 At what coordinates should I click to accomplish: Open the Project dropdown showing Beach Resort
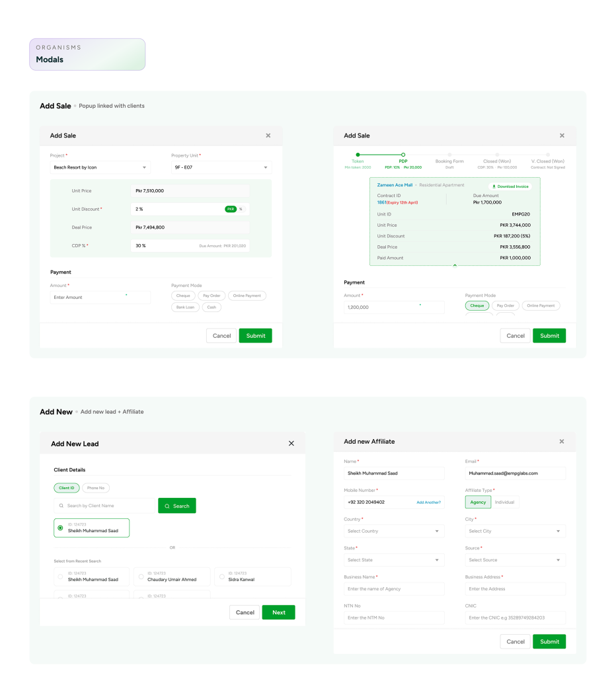pos(100,167)
